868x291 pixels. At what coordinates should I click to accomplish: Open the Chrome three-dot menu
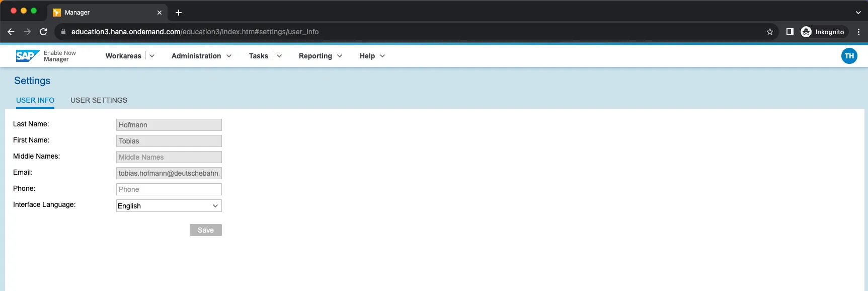click(858, 32)
